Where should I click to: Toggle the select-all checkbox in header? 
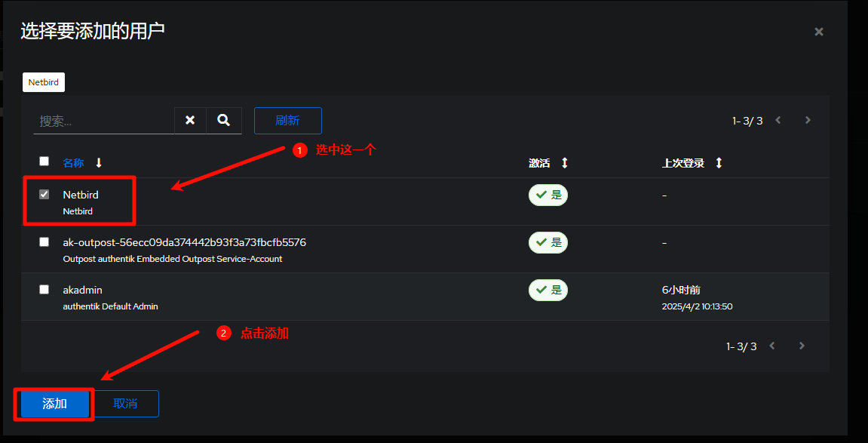click(x=44, y=162)
